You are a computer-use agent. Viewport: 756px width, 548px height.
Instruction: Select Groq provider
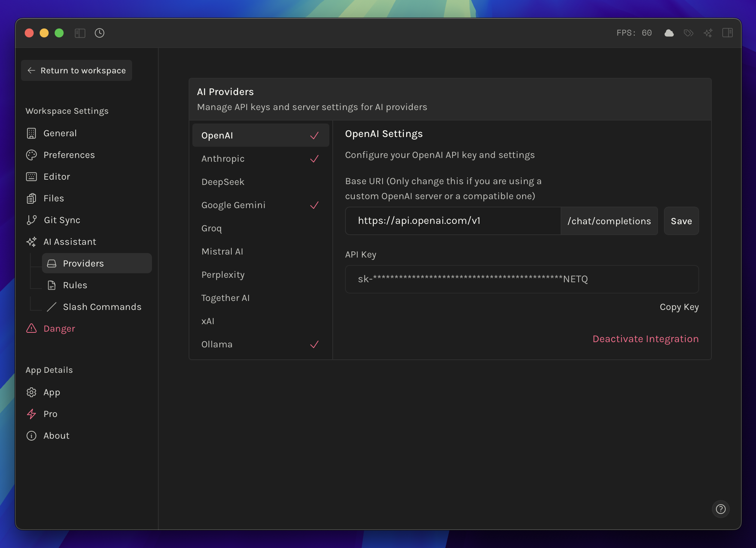pyautogui.click(x=261, y=228)
